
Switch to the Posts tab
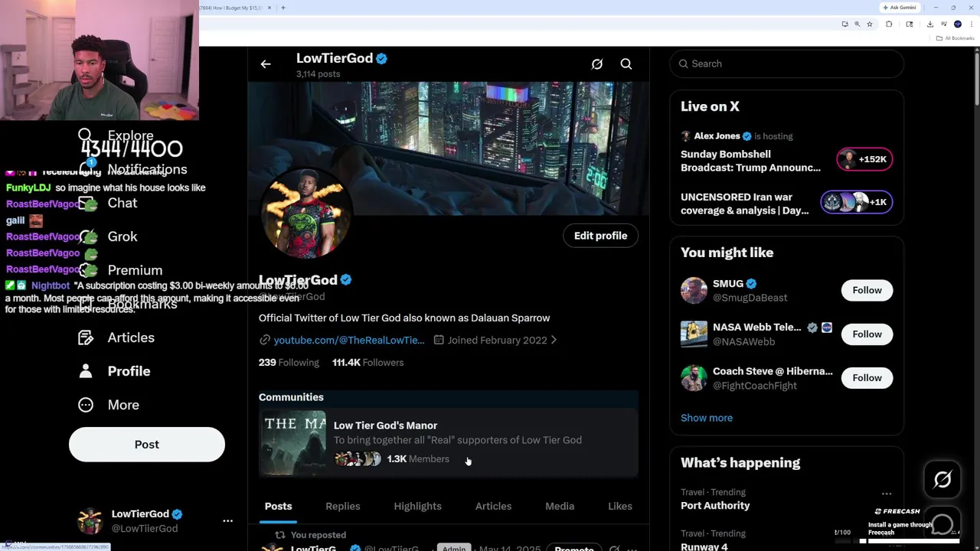[x=278, y=507]
